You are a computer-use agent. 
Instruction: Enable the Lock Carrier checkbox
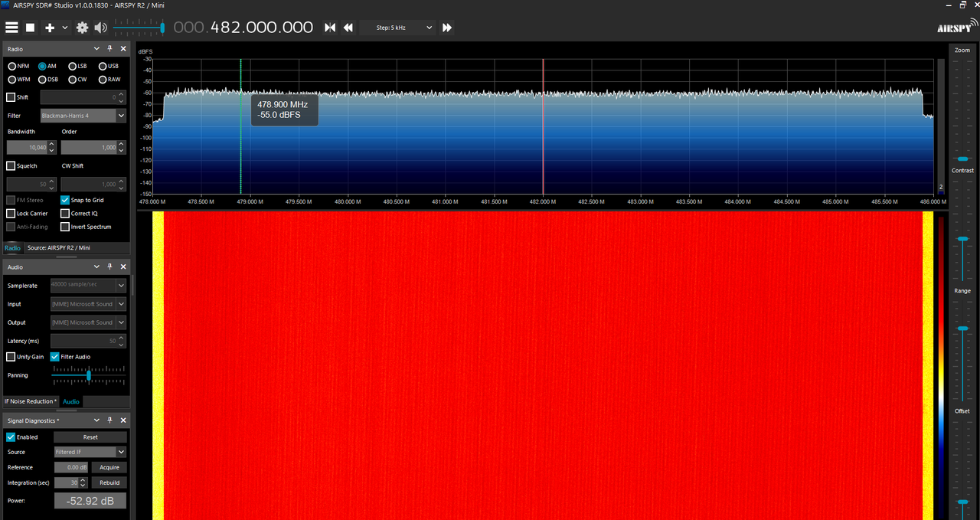pos(11,213)
